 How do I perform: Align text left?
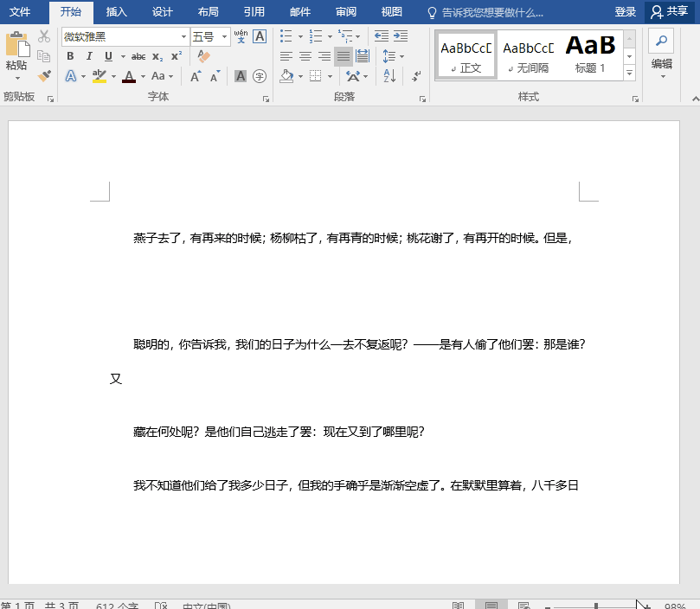pos(286,56)
